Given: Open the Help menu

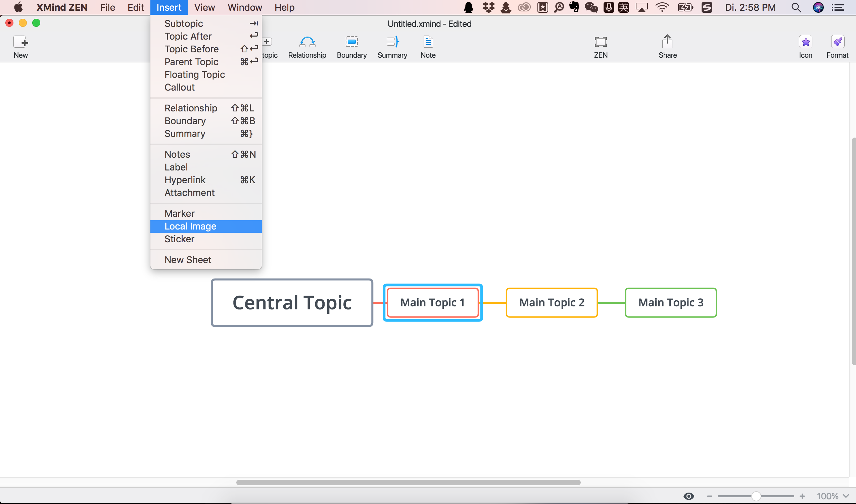Looking at the screenshot, I should coord(284,7).
